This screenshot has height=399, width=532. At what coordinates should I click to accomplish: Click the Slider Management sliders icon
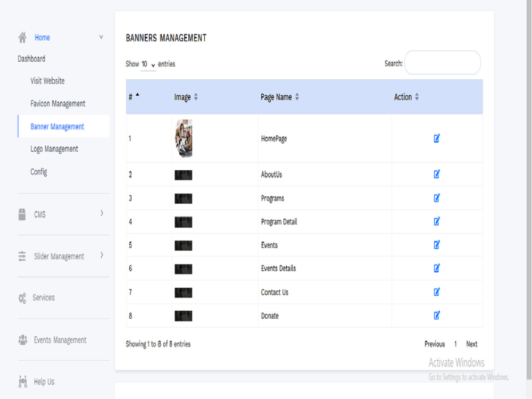pos(22,256)
